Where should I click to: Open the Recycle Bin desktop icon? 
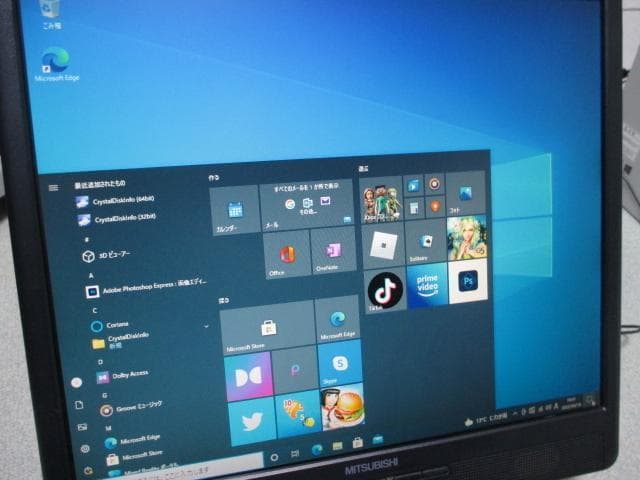tap(51, 14)
